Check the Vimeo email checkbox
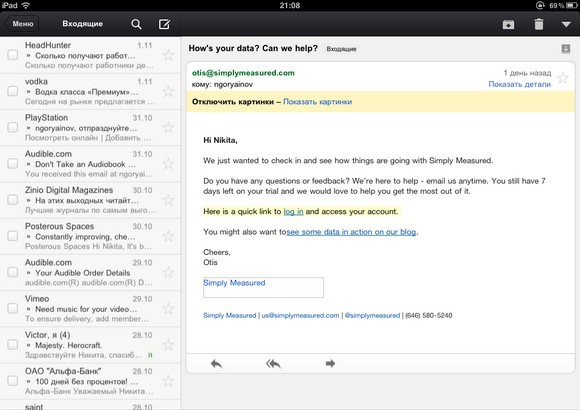Image resolution: width=580 pixels, height=410 pixels. click(13, 308)
